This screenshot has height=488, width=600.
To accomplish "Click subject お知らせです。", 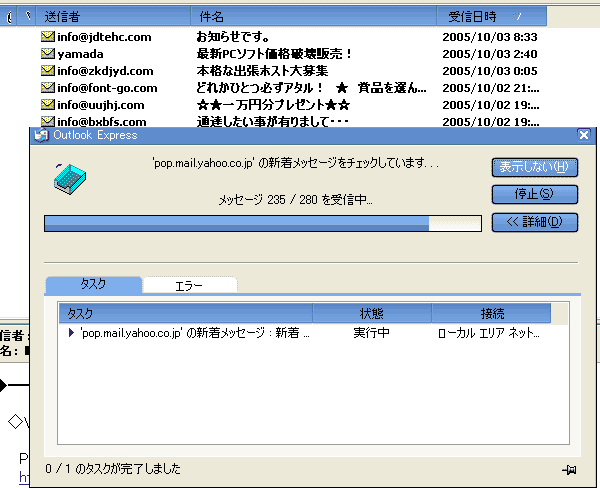I will click(x=233, y=37).
